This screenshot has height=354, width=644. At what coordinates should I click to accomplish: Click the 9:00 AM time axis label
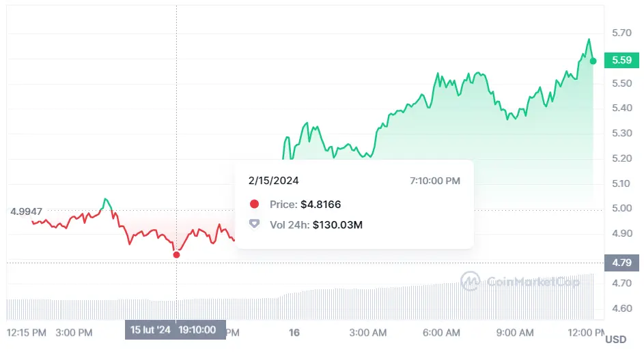(515, 333)
